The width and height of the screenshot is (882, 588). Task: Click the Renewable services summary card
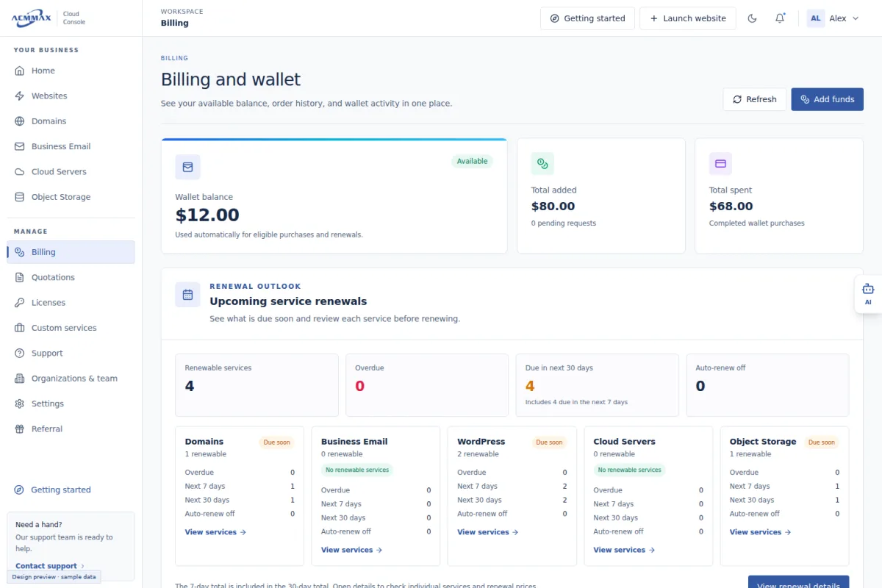[x=257, y=385]
